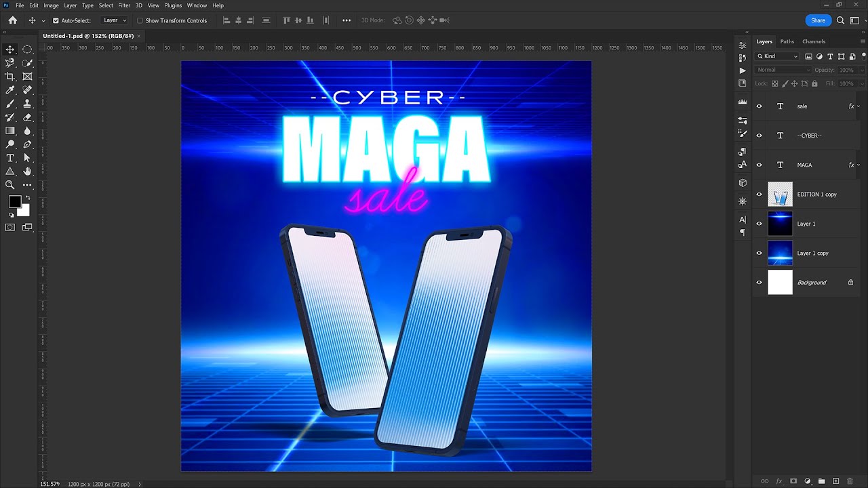Open the Window menu
Screen dimensions: 868x488
(197, 5)
